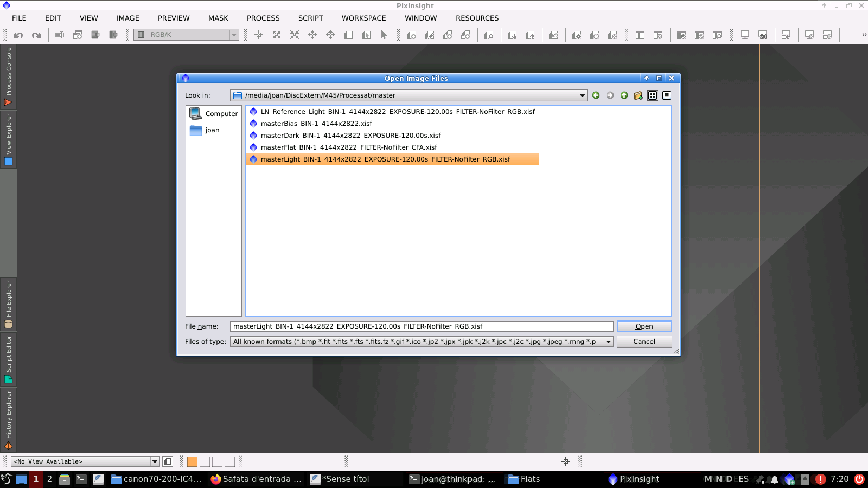Expand the Files of type dropdown

[608, 342]
